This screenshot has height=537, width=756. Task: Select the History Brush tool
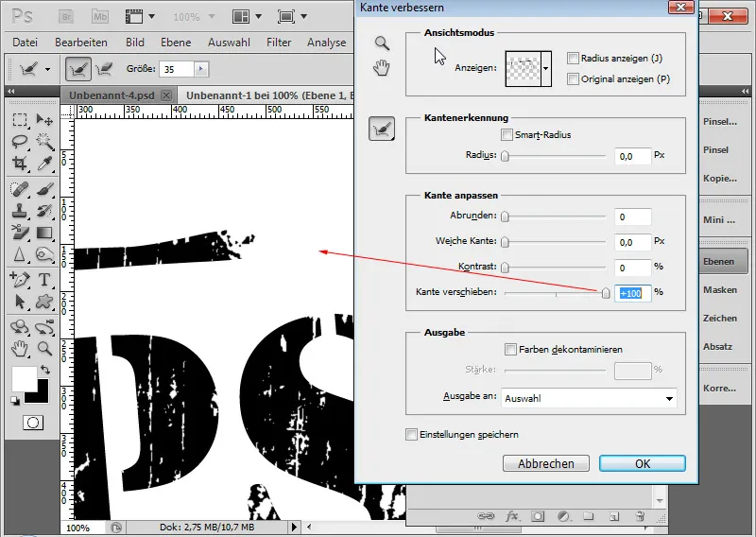[44, 211]
